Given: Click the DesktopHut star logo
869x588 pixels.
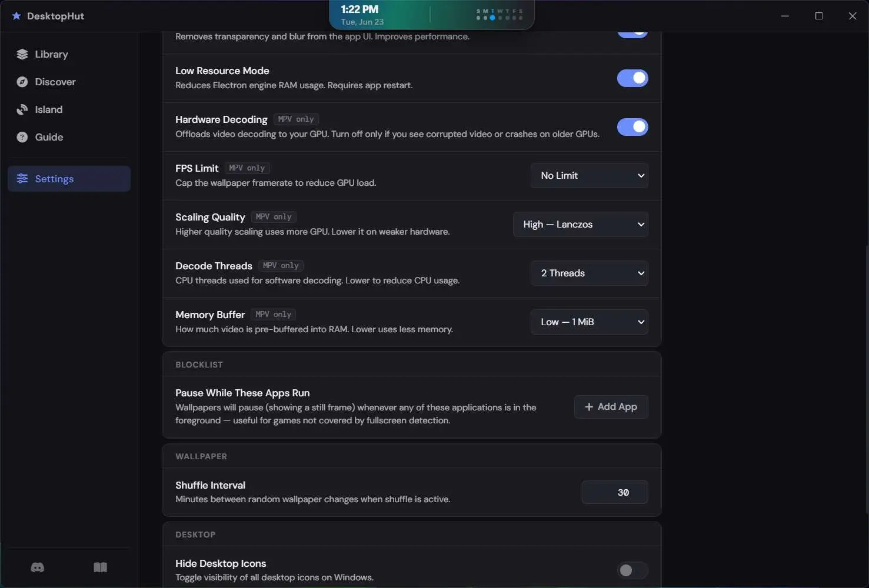Looking at the screenshot, I should 16,16.
